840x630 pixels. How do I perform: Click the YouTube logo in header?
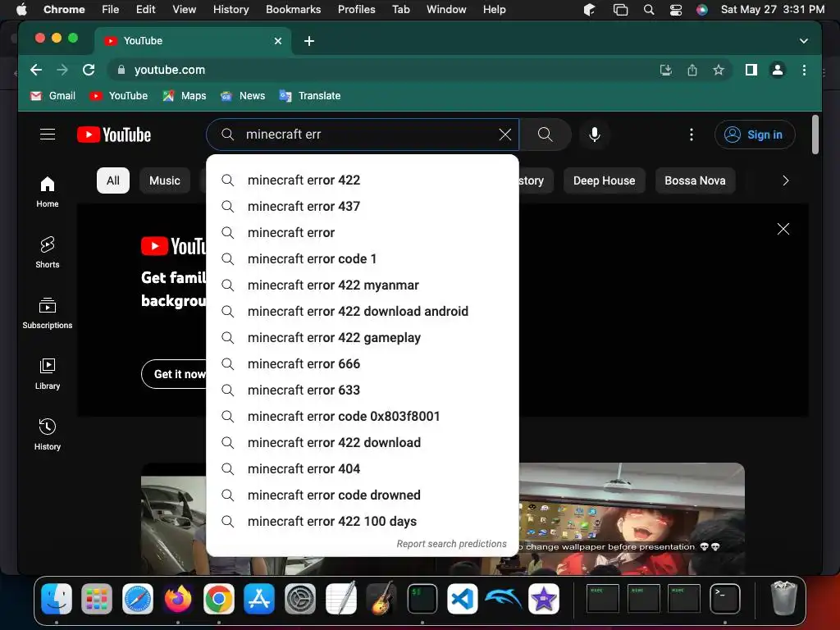tap(114, 135)
